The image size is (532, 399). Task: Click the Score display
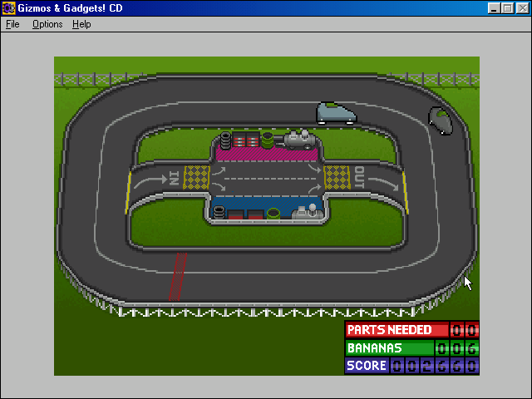412,366
